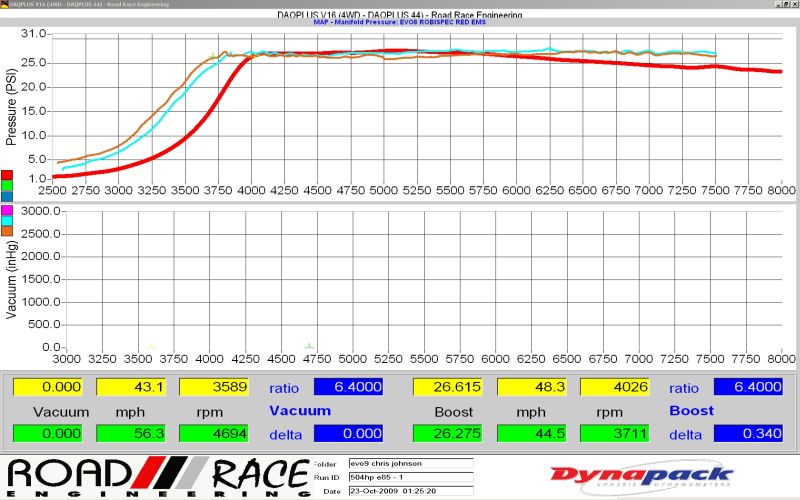Click the yellow boost value 26.615

[x=447, y=387]
